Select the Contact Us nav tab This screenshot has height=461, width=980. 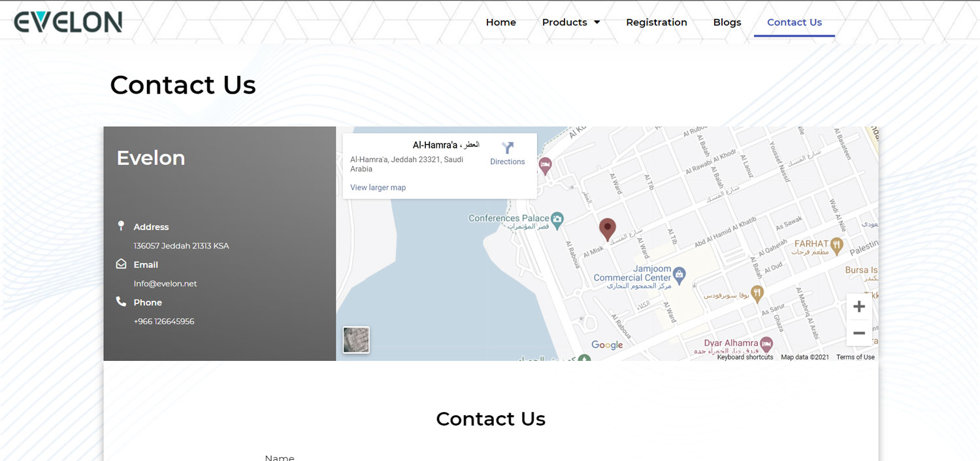[x=794, y=22]
